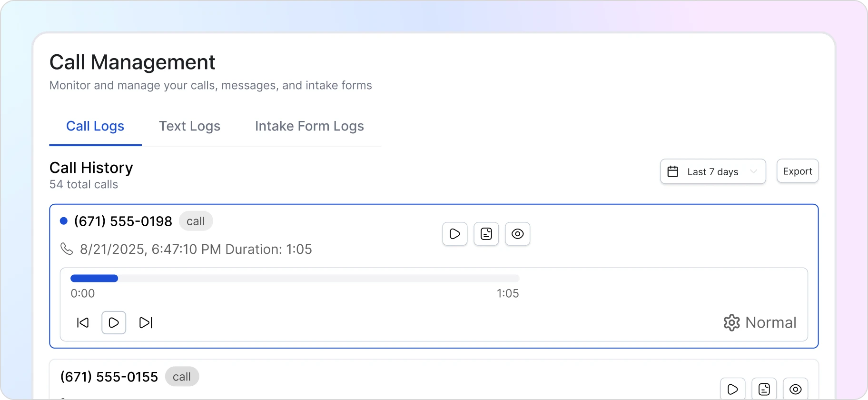The height and width of the screenshot is (400, 868).
Task: Play recording for call (671) 555-0198
Action: tap(454, 234)
